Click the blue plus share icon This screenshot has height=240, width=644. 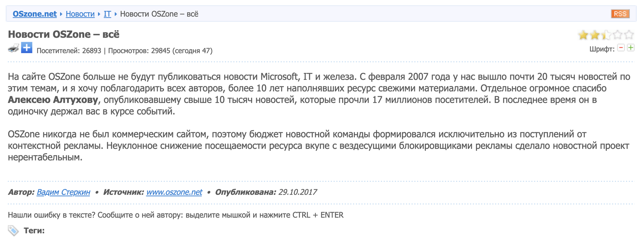pos(27,48)
